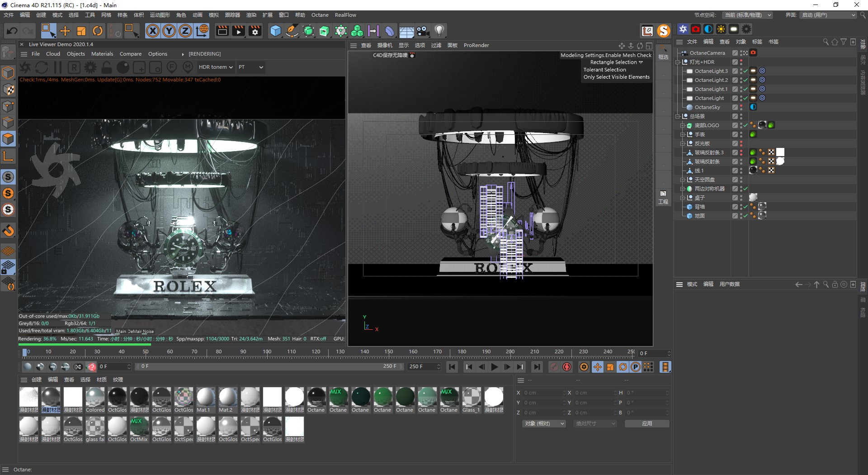Open the 渲染 menu in main menu bar
The width and height of the screenshot is (868, 475).
tap(251, 15)
